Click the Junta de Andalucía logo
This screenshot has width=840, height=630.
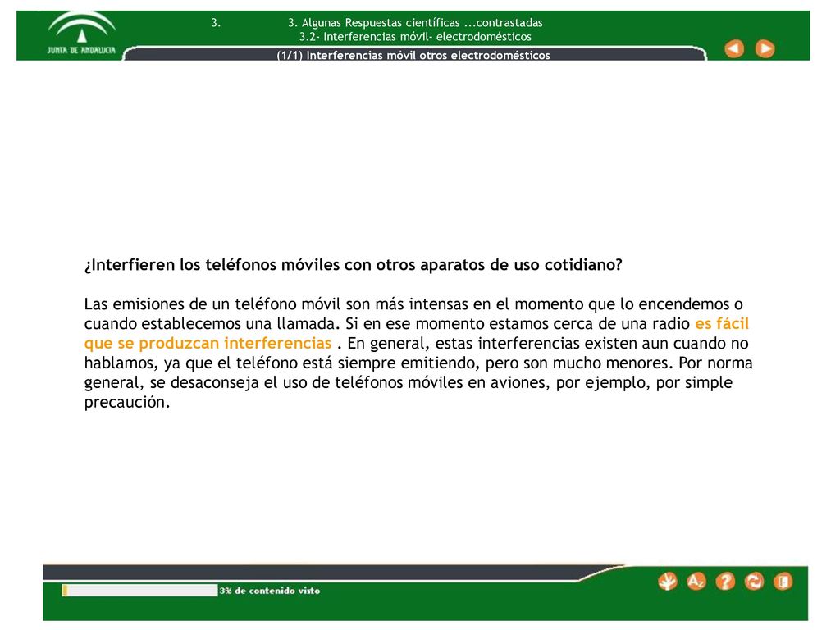[81, 34]
